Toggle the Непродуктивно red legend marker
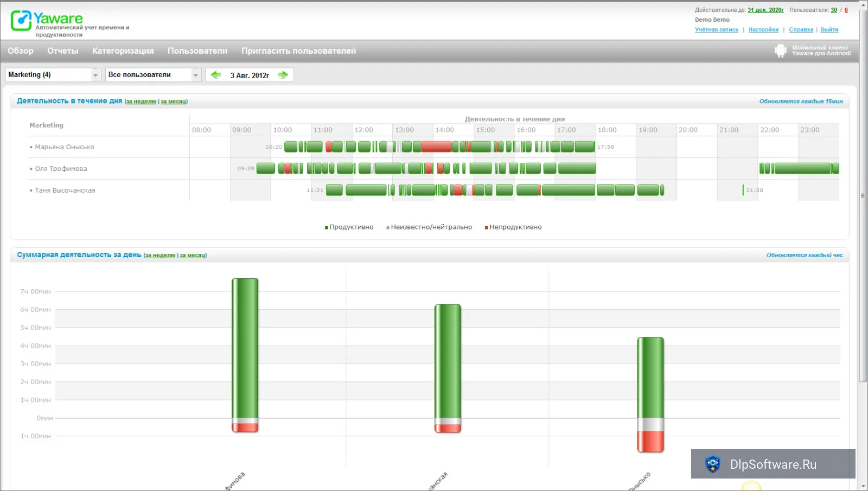This screenshot has height=491, width=868. (x=486, y=228)
